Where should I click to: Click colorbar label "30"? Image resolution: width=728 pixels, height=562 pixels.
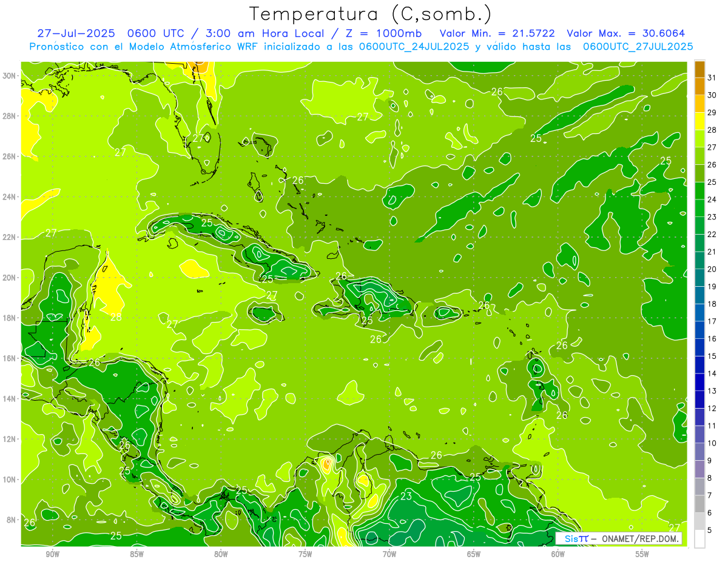[x=712, y=95]
